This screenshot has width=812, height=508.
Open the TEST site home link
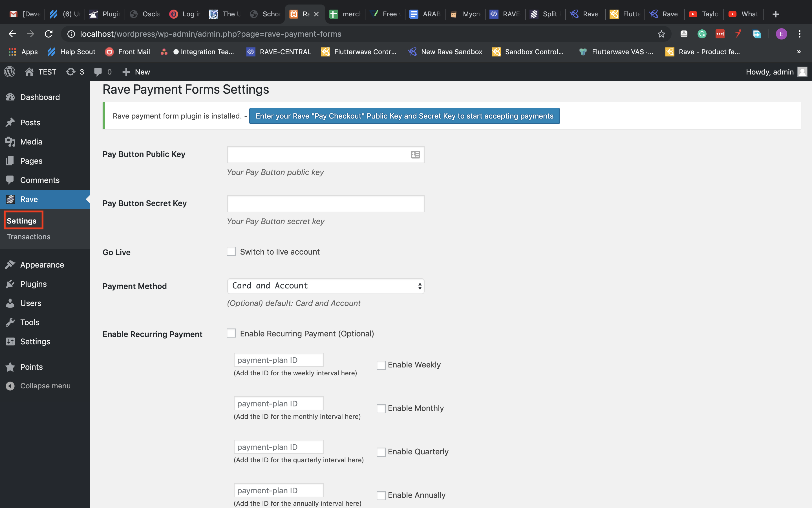(x=41, y=72)
